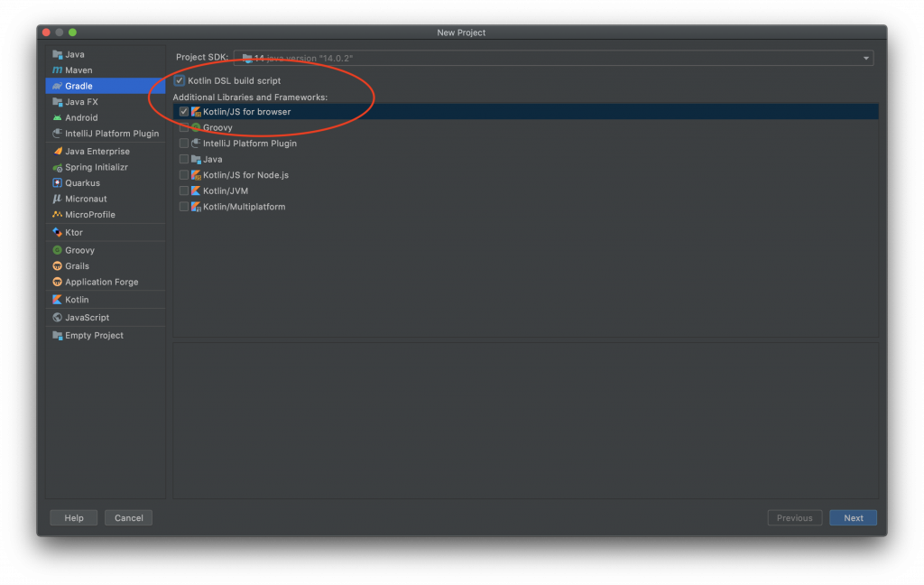This screenshot has width=924, height=585.
Task: Click the JavaScript globe icon
Action: [x=57, y=318]
